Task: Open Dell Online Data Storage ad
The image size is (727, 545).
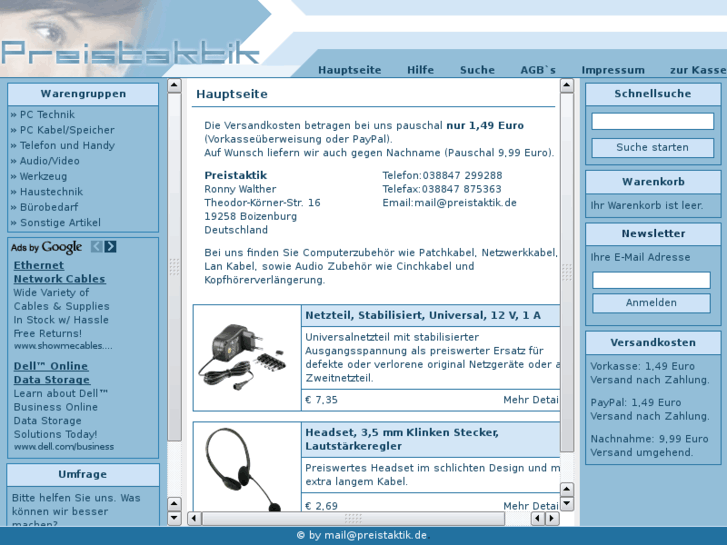Action: 51,372
